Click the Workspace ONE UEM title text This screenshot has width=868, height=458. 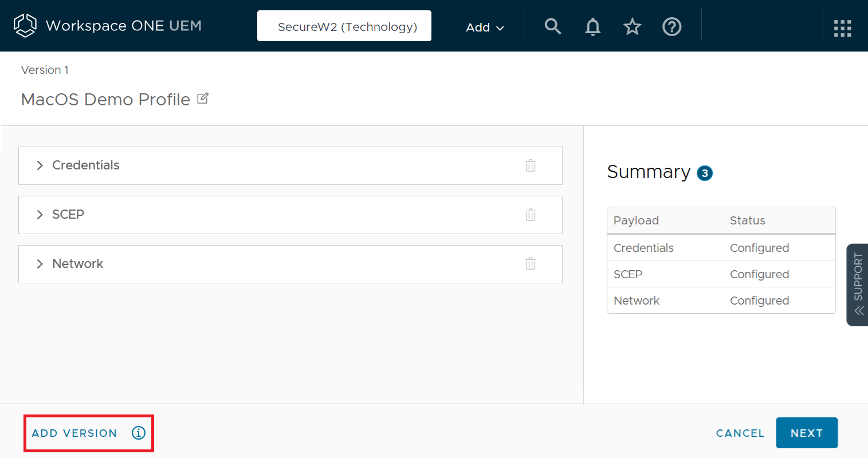tap(124, 26)
